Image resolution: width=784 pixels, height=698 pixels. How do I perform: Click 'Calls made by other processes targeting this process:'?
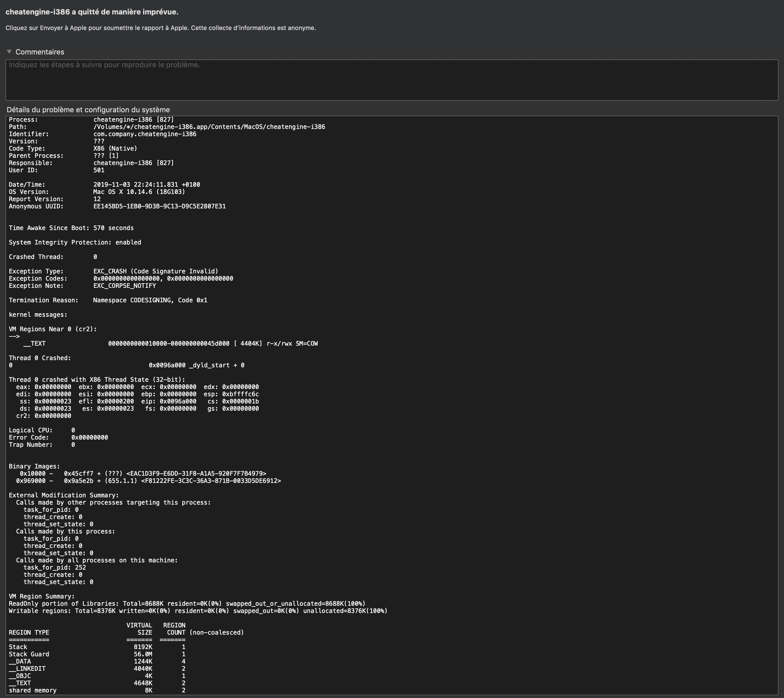(x=114, y=503)
